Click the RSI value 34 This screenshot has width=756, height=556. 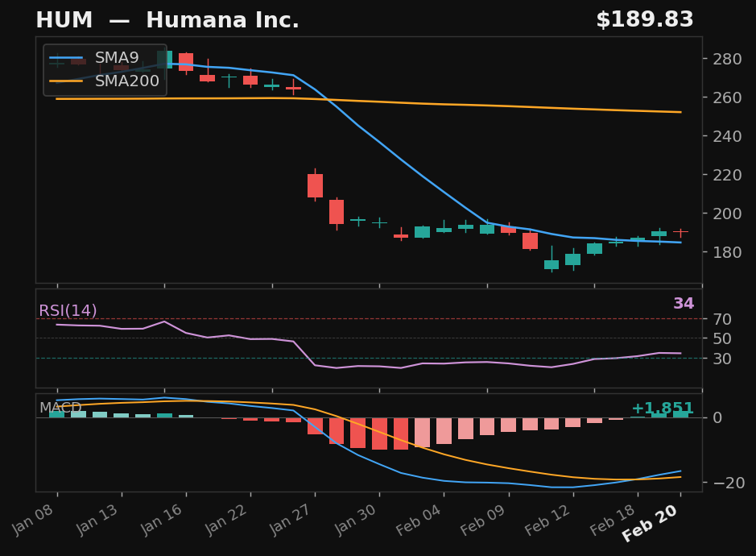[x=684, y=303]
